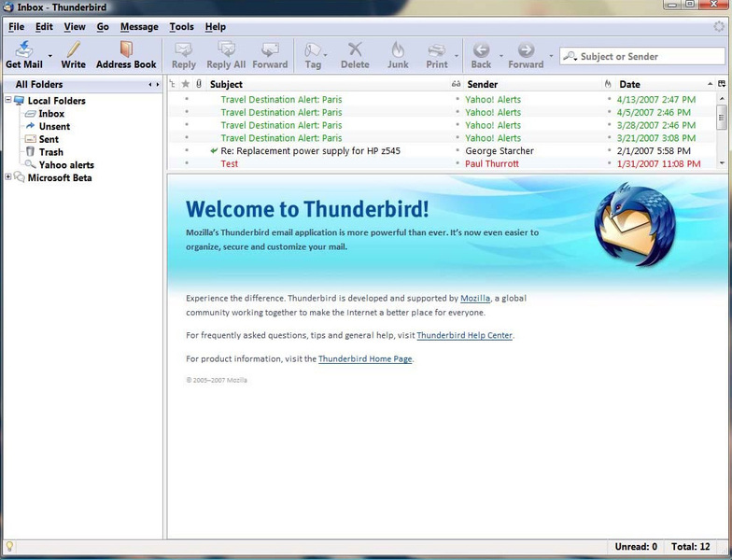Sort by the attachment paperclip column
This screenshot has height=560, width=732.
(x=199, y=84)
